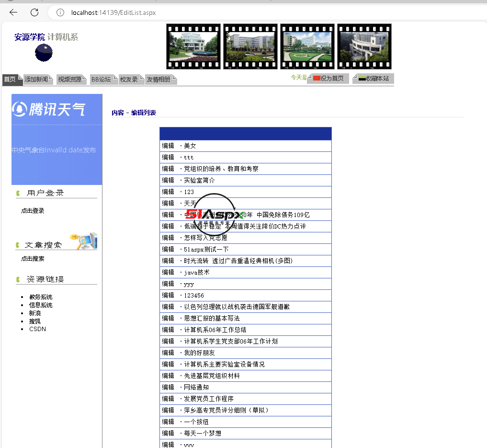Viewport: 487px width, 448px height.
Task: Open the 添加新闻 navigation tab
Action: point(36,80)
